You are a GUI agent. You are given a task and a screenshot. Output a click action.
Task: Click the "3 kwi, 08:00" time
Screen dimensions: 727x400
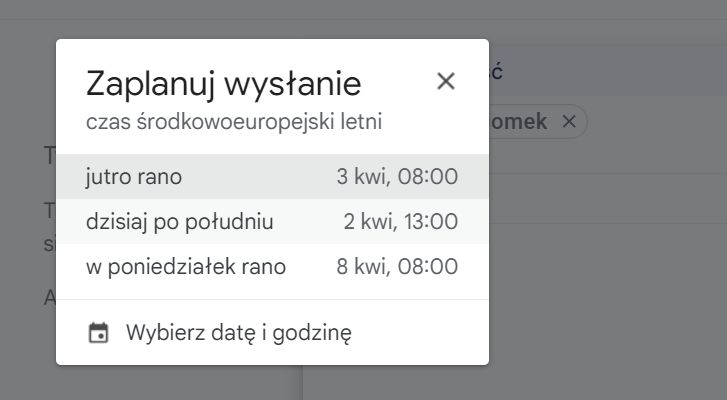(x=397, y=177)
